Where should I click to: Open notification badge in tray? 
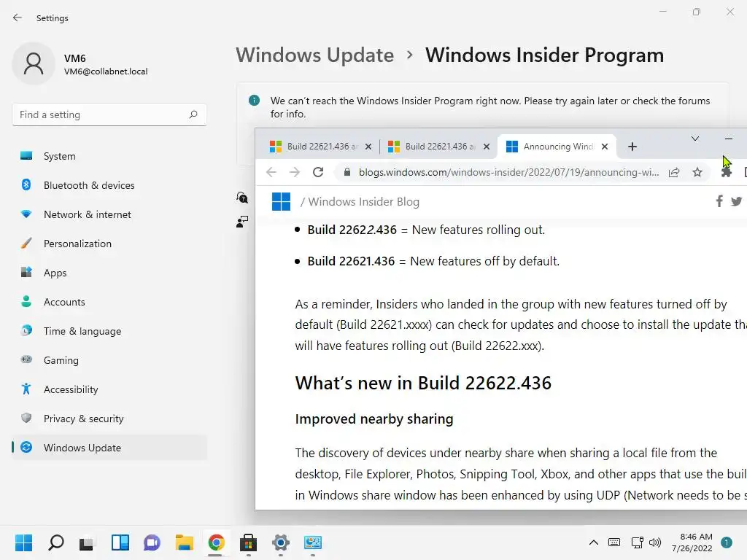pyautogui.click(x=727, y=542)
